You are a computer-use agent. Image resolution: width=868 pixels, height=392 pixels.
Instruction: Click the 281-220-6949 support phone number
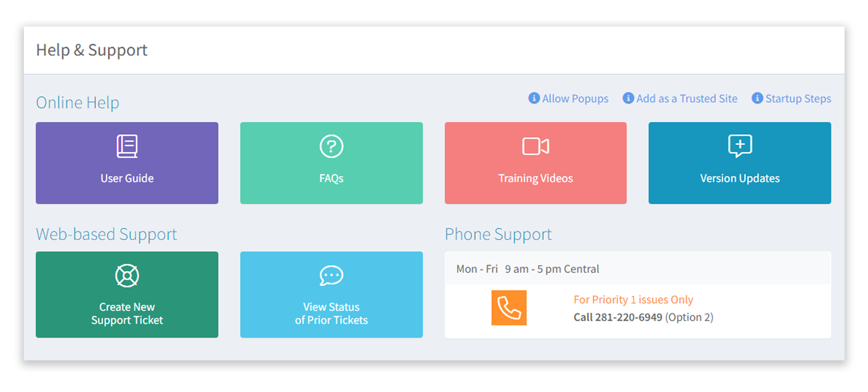[x=628, y=317]
